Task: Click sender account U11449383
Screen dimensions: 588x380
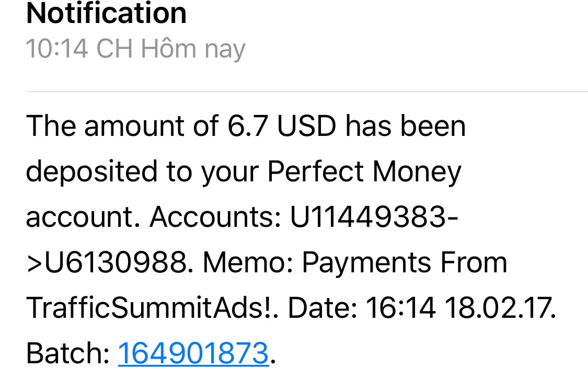Action: click(368, 217)
